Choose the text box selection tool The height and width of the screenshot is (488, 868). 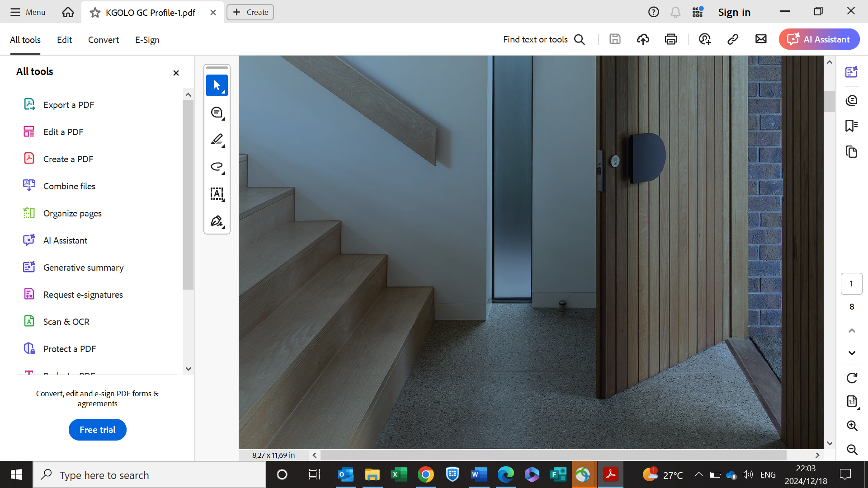click(217, 194)
